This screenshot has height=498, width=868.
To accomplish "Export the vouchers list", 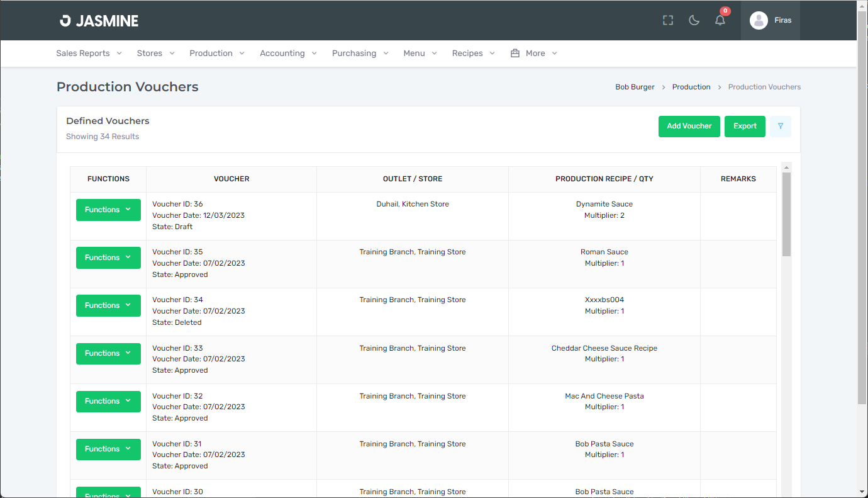I will click(745, 126).
